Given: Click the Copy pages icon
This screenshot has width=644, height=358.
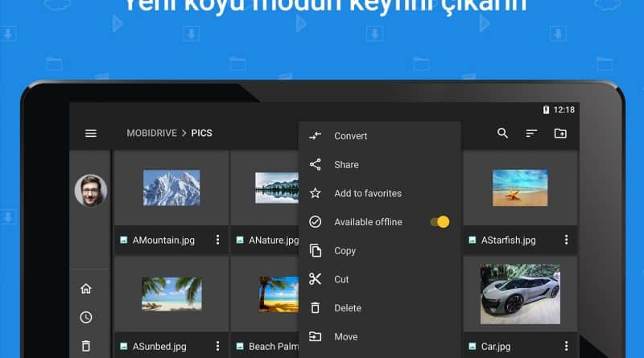Looking at the screenshot, I should 315,250.
